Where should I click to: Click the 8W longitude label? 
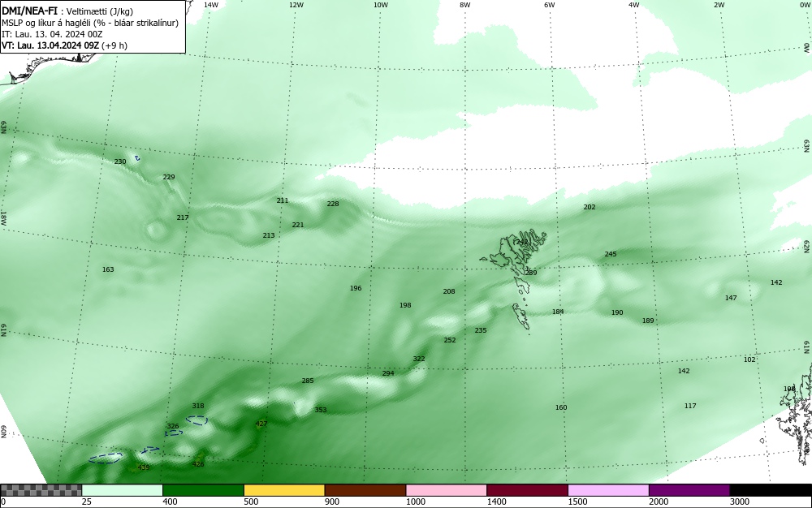pyautogui.click(x=464, y=5)
